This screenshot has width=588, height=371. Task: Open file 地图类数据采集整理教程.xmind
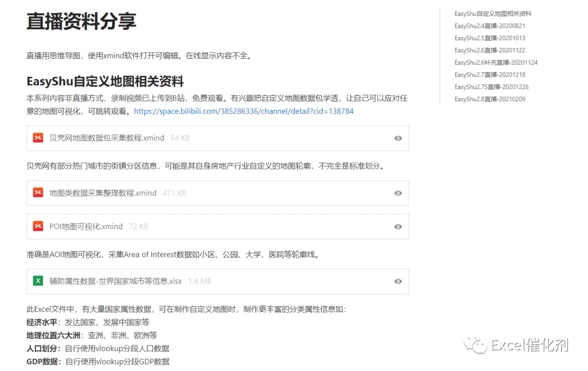103,193
